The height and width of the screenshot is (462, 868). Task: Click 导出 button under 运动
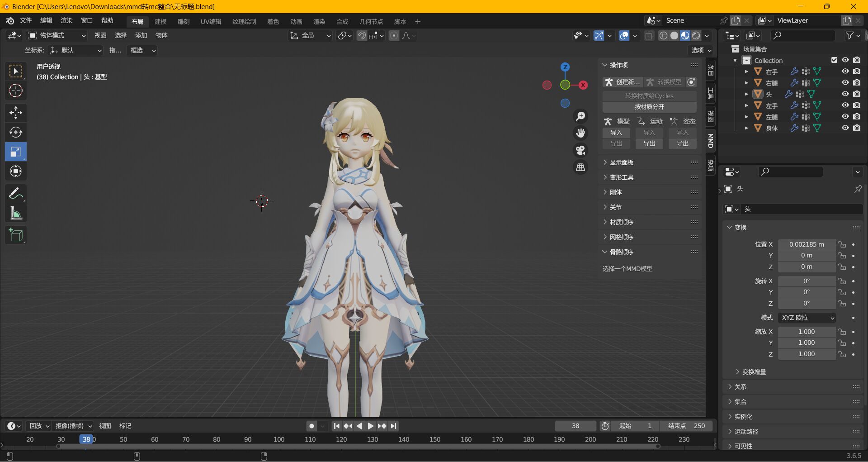[649, 143]
